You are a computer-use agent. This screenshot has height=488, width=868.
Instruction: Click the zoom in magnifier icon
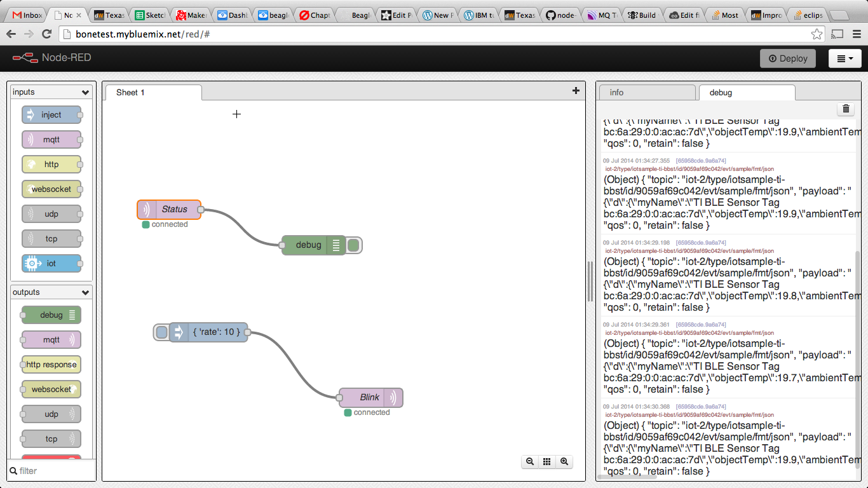click(564, 462)
